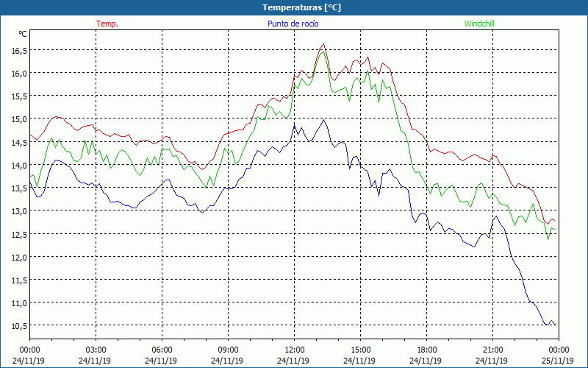Click the 13,5 y-axis value

19,188
